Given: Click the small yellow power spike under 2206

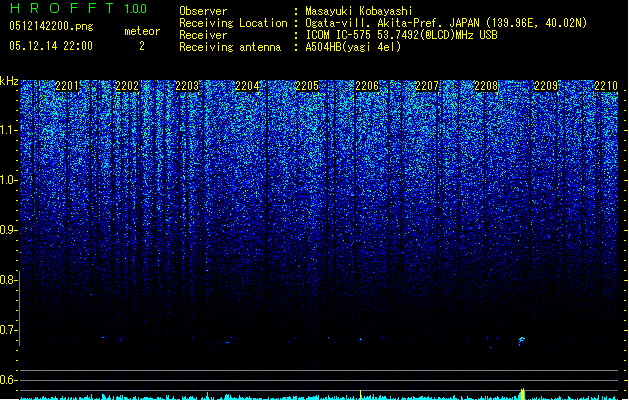Looking at the screenshot, I should [360, 395].
